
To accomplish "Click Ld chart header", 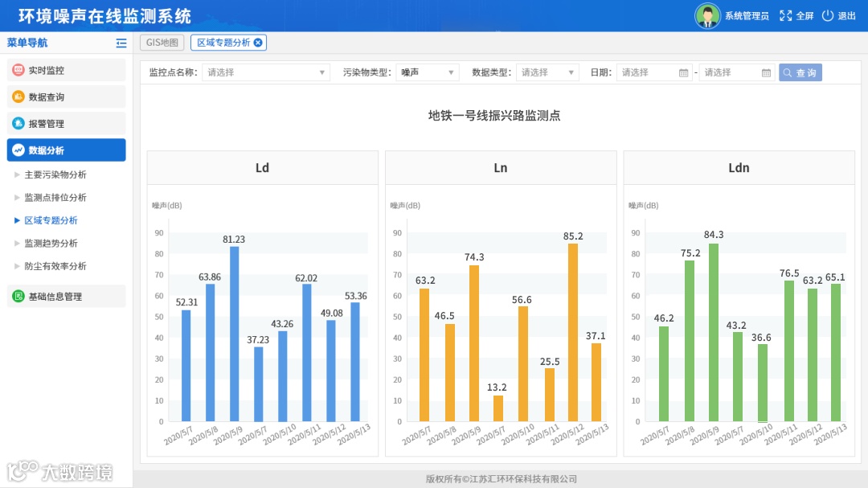I will click(262, 168).
